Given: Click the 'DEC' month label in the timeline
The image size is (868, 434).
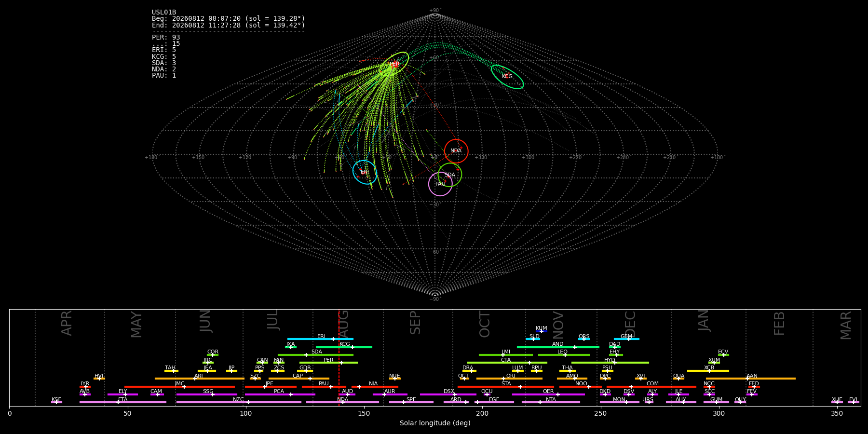Looking at the screenshot, I should click(x=630, y=324).
